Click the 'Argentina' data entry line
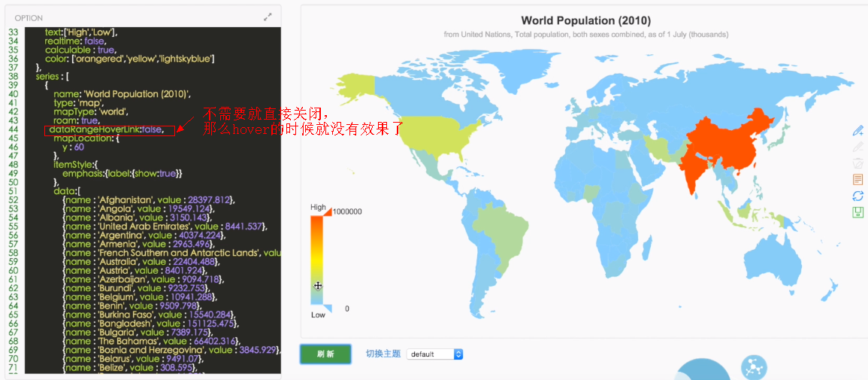 [146, 235]
